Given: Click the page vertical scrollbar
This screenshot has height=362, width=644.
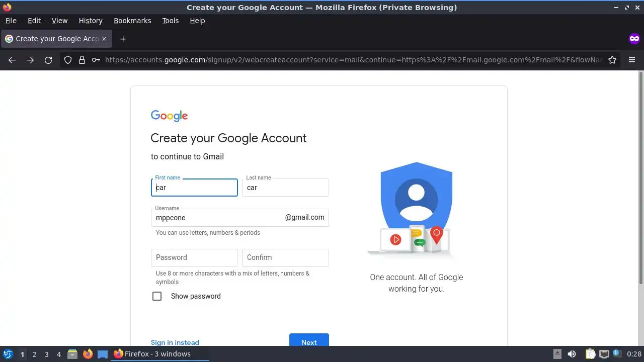Looking at the screenshot, I should [x=641, y=178].
